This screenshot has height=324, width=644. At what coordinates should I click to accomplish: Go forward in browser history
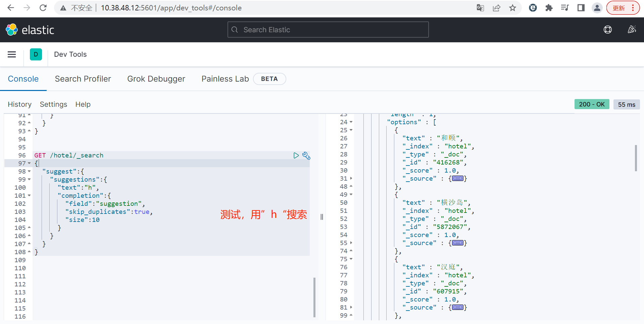(27, 8)
